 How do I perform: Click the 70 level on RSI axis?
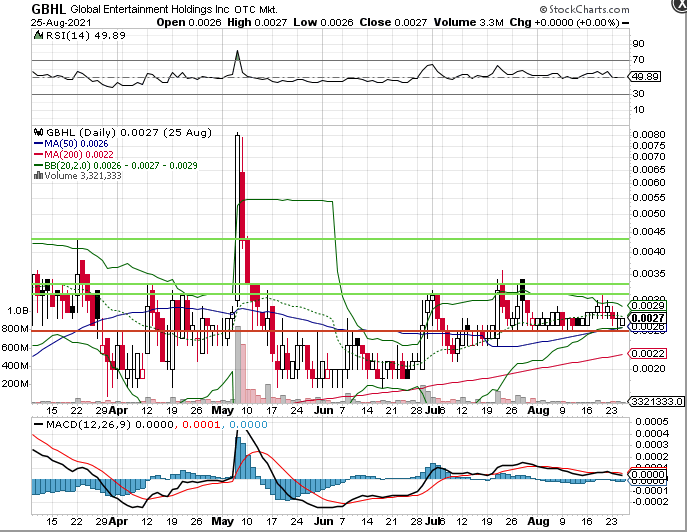point(639,60)
